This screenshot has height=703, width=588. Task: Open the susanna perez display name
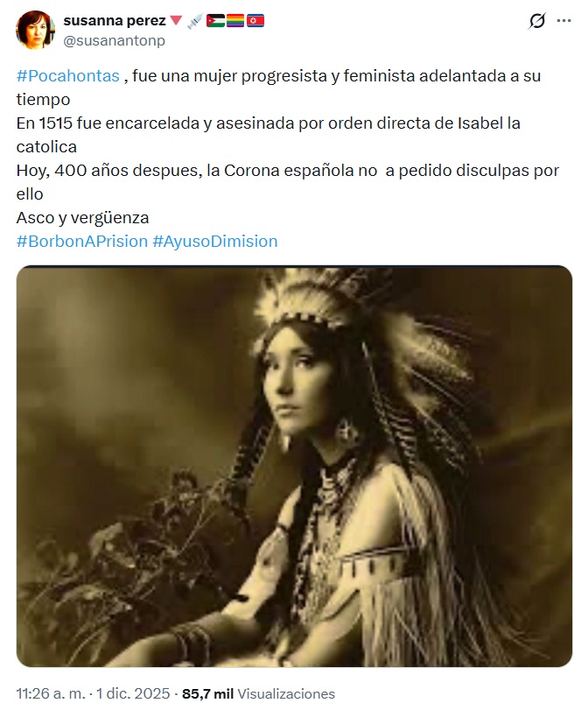click(115, 20)
